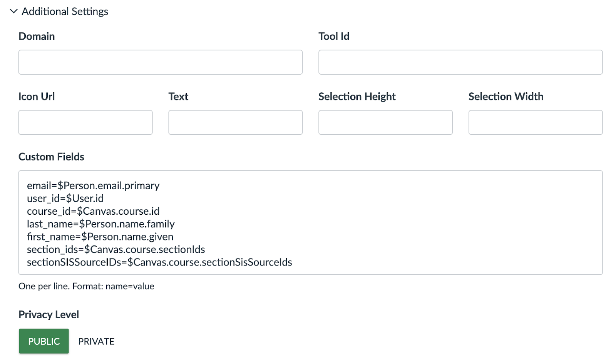Switch privacy level to PRIVATE
Image resolution: width=616 pixels, height=364 pixels.
(x=96, y=341)
